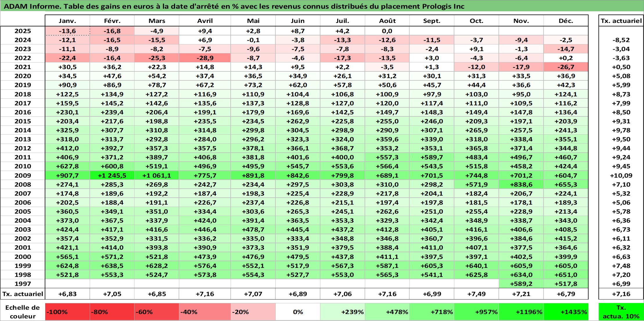Select the 'Févr.' column header
This screenshot has height=321, width=644.
point(112,21)
